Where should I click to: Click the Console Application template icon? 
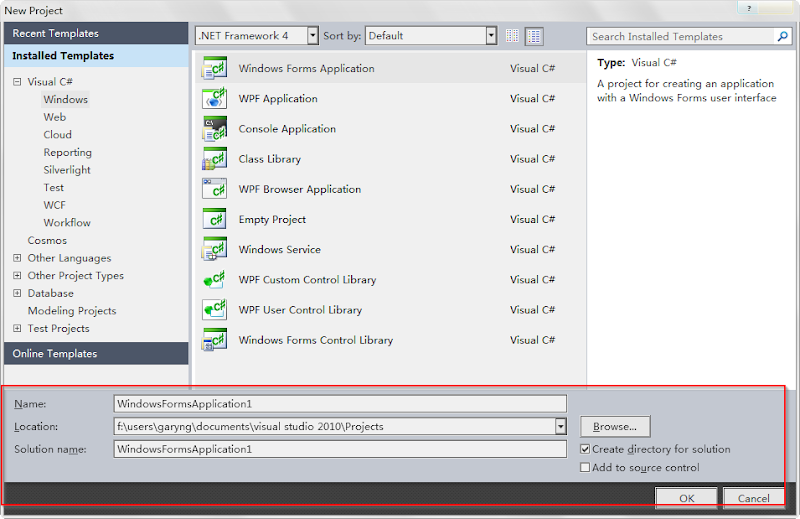(x=214, y=129)
